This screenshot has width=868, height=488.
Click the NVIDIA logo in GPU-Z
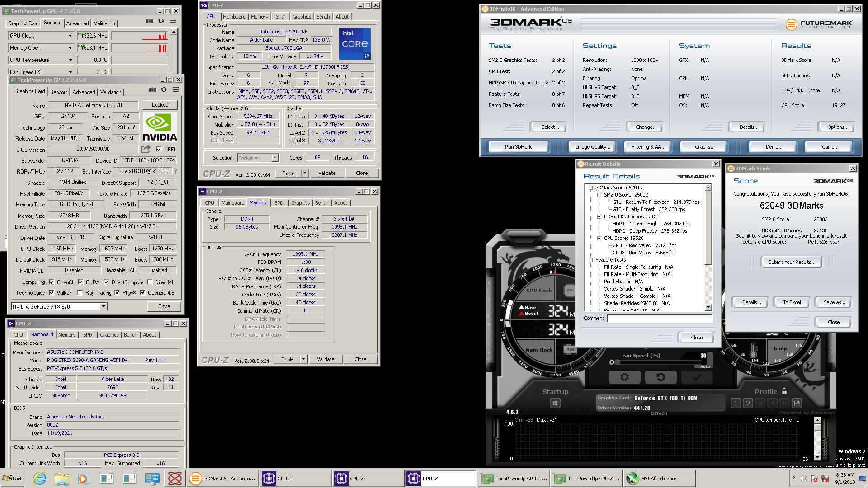(160, 127)
